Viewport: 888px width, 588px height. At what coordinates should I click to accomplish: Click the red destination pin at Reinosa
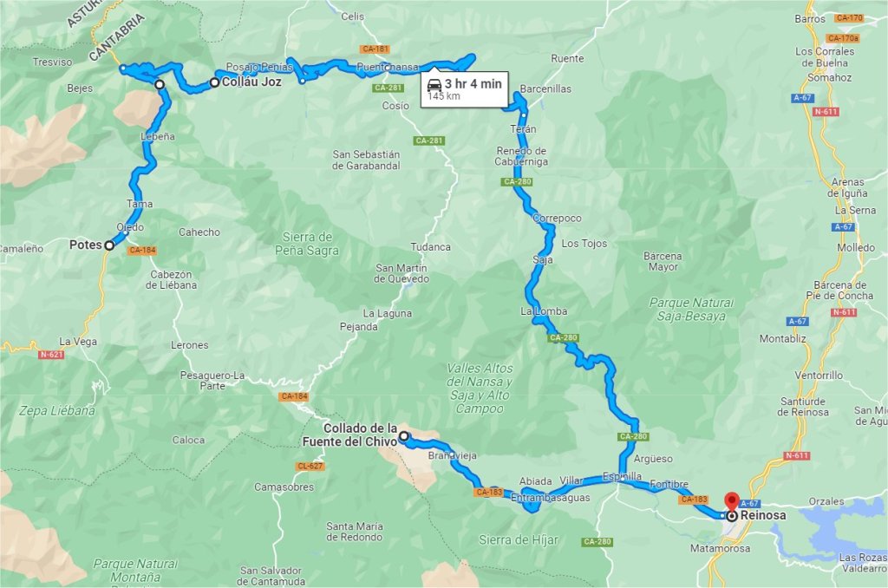coord(732,501)
